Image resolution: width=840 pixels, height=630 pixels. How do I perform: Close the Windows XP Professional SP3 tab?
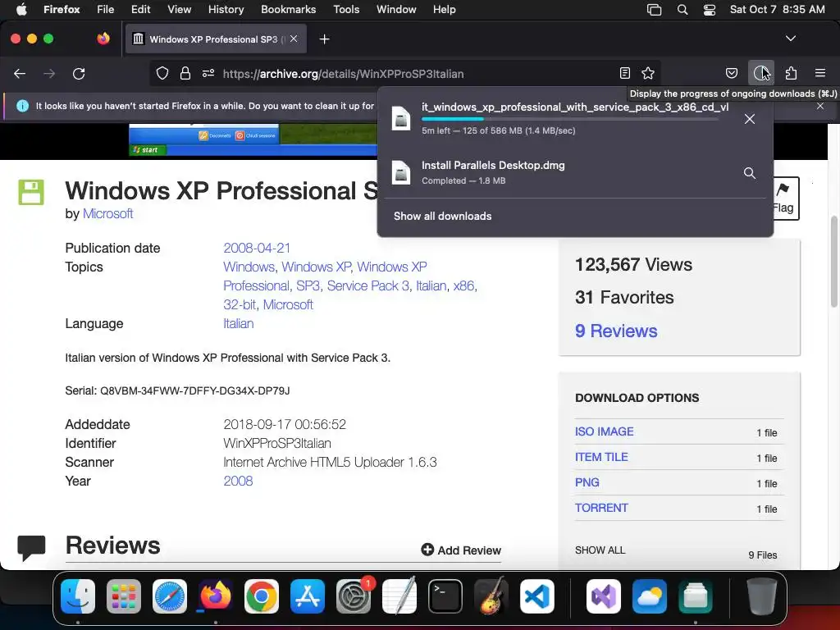tap(294, 39)
